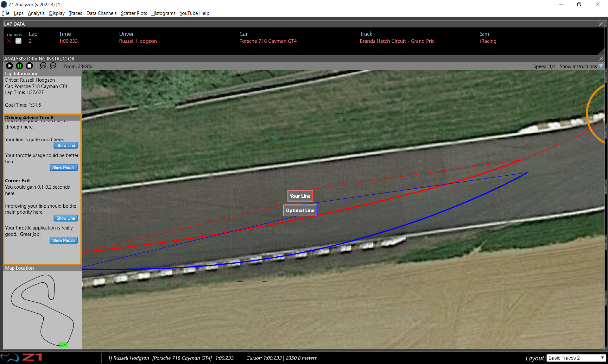Start playback with the play button
Screen dimensions: 608x364
pos(9,66)
